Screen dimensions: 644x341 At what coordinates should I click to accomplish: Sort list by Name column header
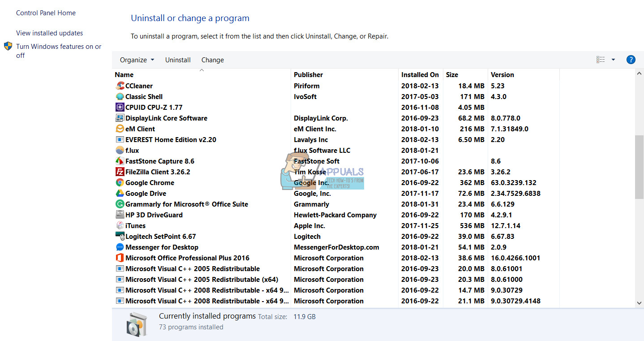point(201,74)
